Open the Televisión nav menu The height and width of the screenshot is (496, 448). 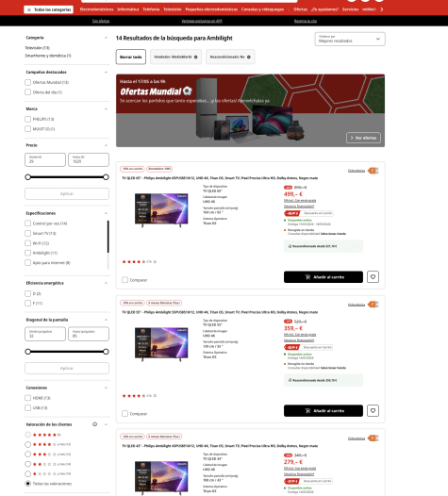click(173, 9)
